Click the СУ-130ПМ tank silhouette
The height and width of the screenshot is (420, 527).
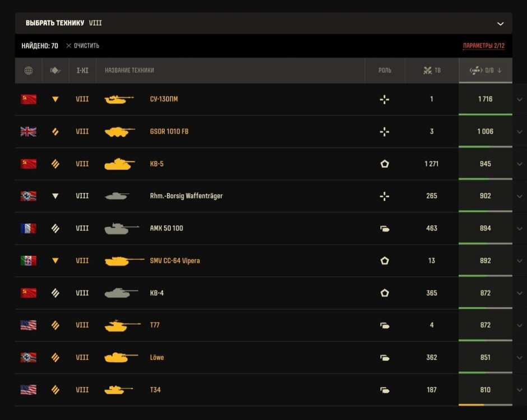tap(119, 99)
